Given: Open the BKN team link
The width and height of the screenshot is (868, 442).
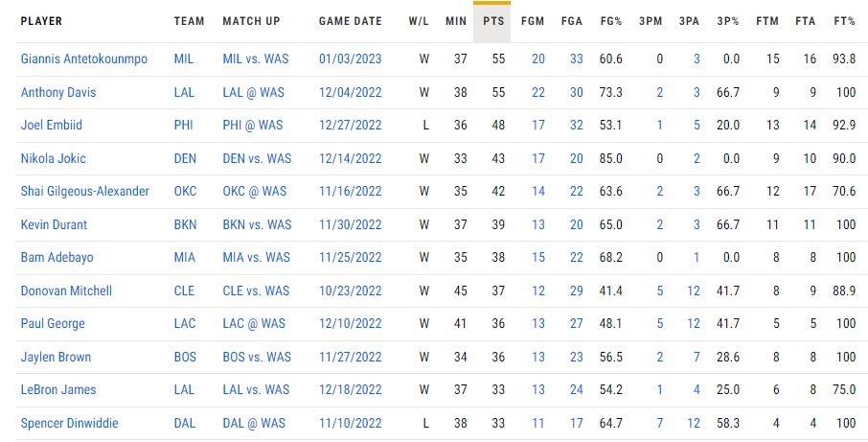Looking at the screenshot, I should pyautogui.click(x=185, y=224).
